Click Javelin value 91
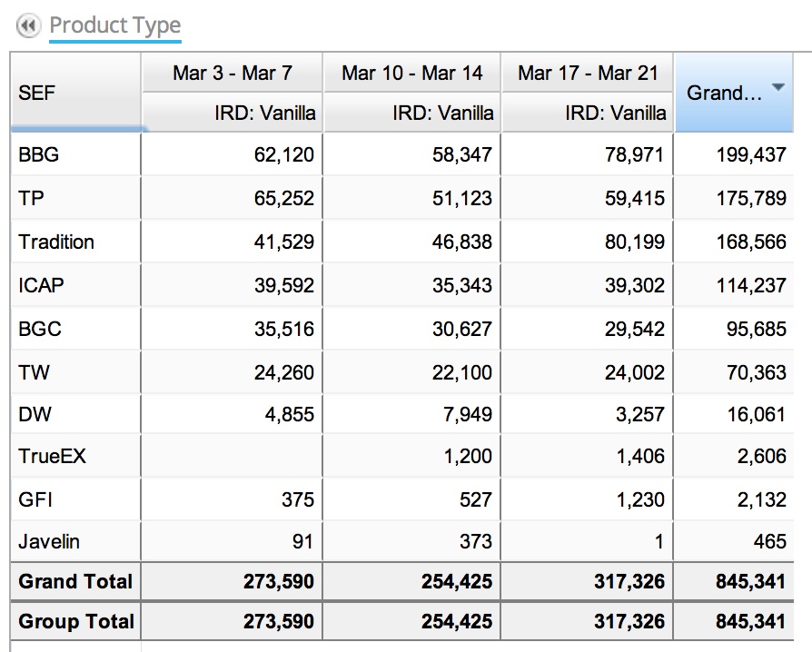 (303, 542)
